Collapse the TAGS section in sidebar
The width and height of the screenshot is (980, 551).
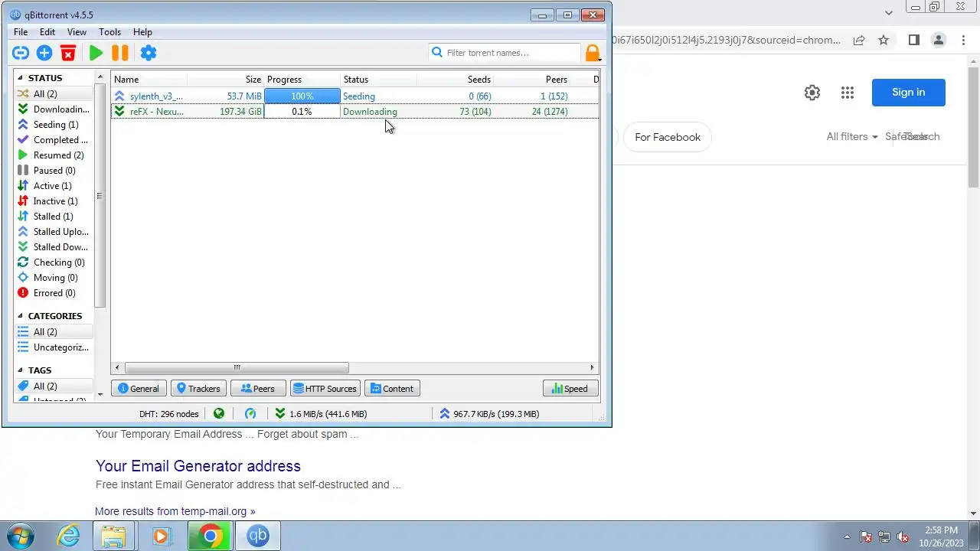pos(20,370)
